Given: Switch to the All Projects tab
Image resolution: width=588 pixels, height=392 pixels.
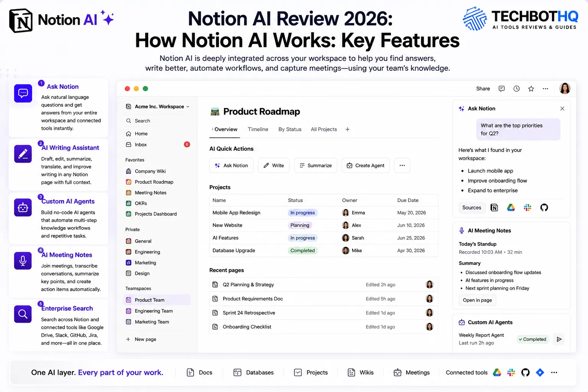Looking at the screenshot, I should click(324, 129).
